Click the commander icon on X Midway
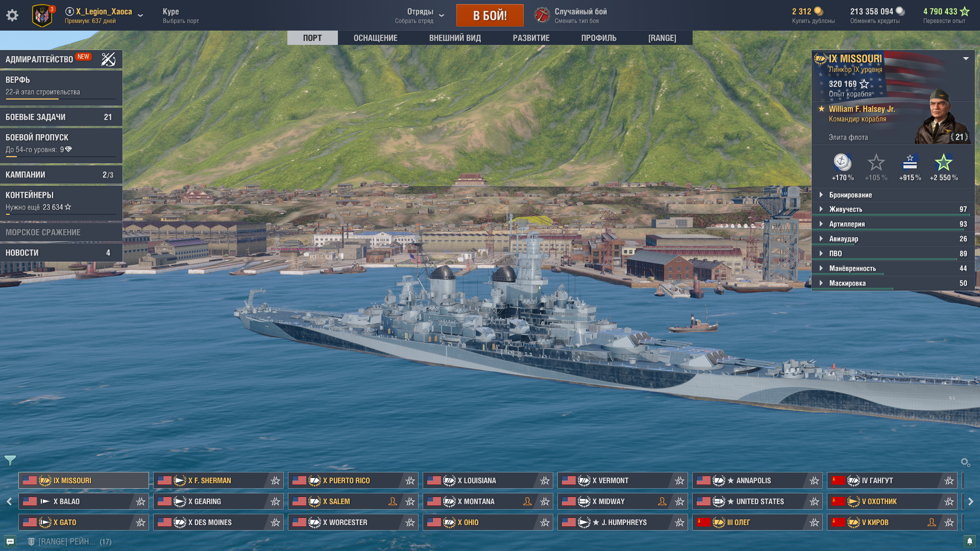980x551 pixels. click(662, 502)
